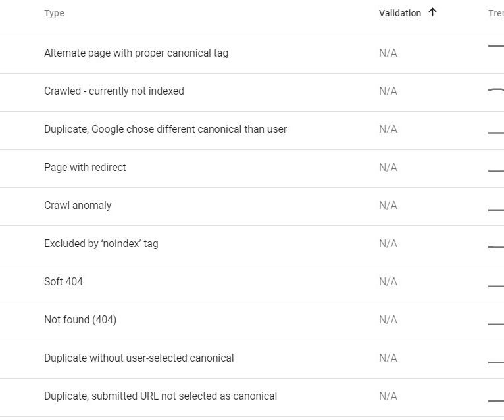
Task: Open 'Duplicate, submitted URL not selected' row
Action: [x=161, y=396]
